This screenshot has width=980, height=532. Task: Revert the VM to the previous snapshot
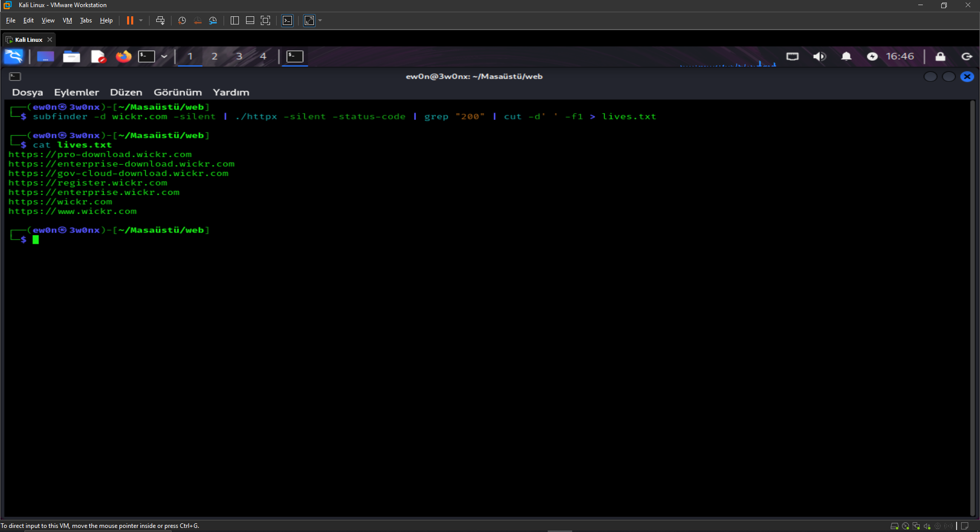(x=198, y=20)
